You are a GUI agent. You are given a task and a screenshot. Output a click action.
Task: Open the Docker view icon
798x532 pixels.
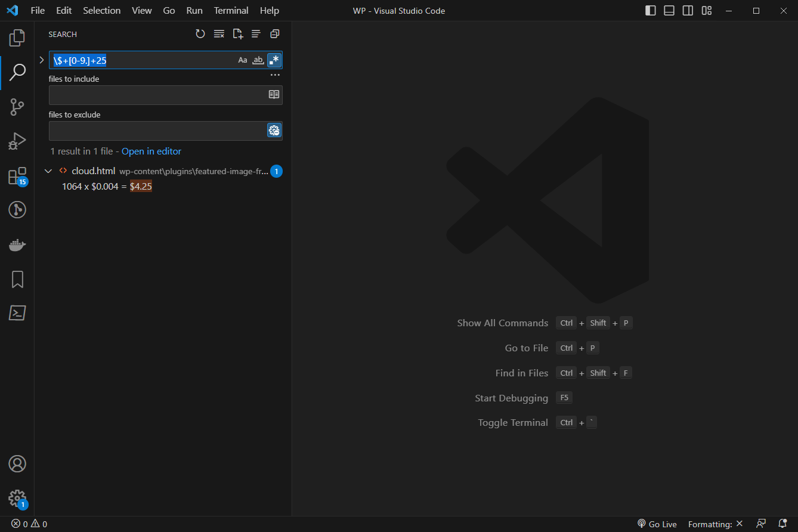pyautogui.click(x=17, y=245)
